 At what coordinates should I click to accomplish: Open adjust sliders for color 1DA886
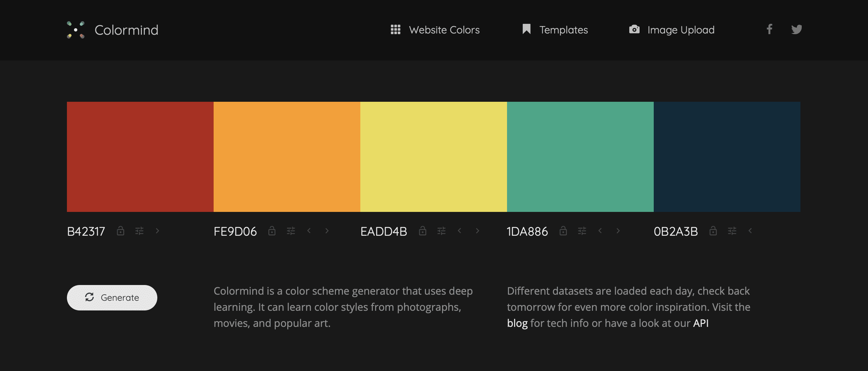pos(582,231)
